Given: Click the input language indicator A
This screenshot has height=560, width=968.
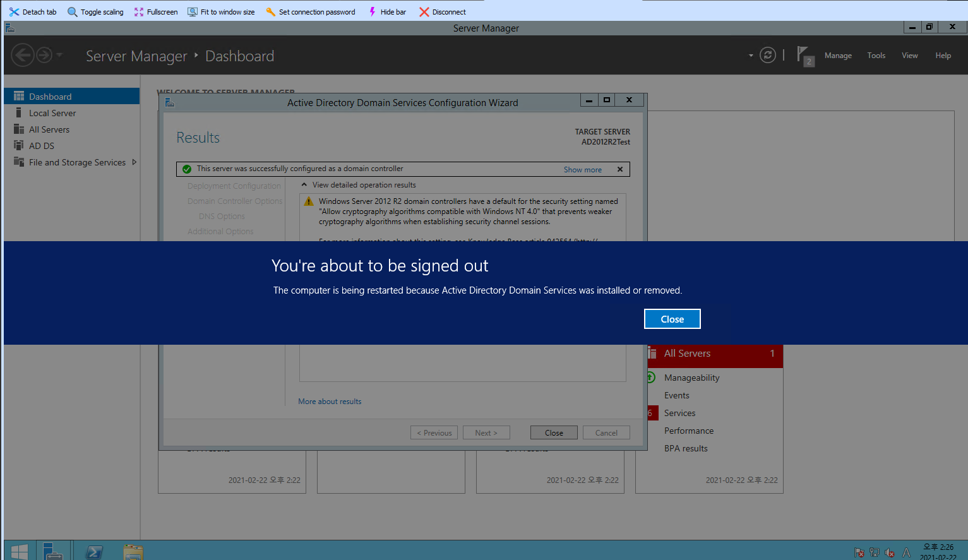Looking at the screenshot, I should pyautogui.click(x=906, y=552).
